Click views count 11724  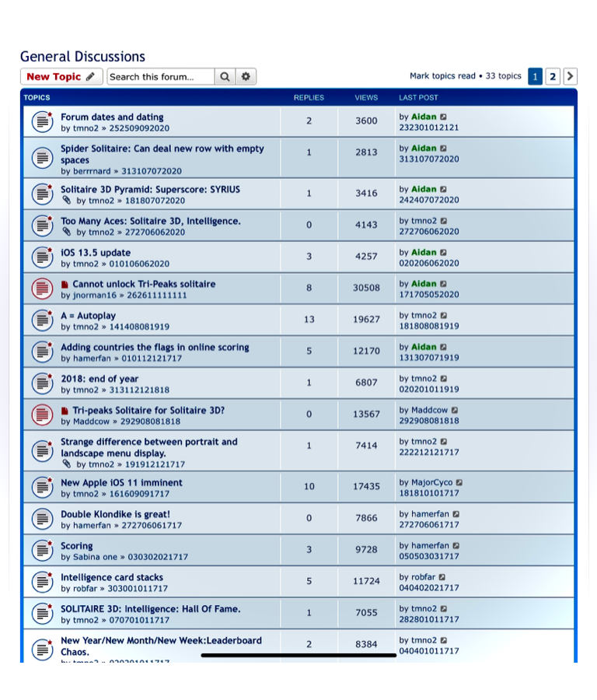pyautogui.click(x=366, y=581)
